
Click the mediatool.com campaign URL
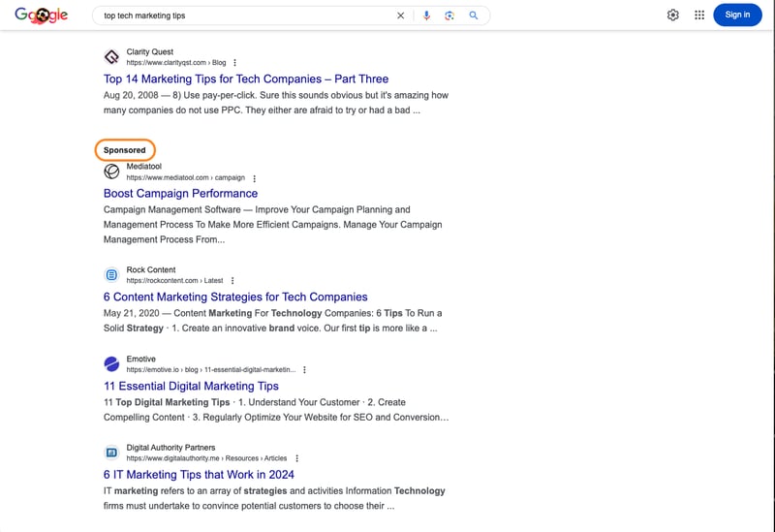coord(185,177)
